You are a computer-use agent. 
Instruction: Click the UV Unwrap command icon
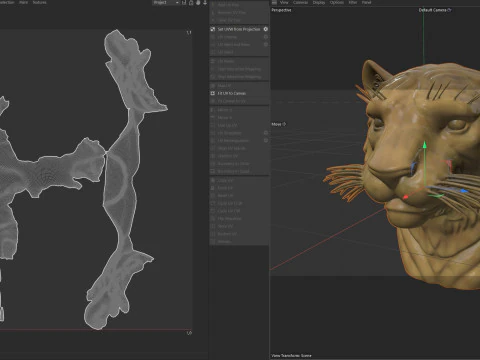tap(213, 37)
